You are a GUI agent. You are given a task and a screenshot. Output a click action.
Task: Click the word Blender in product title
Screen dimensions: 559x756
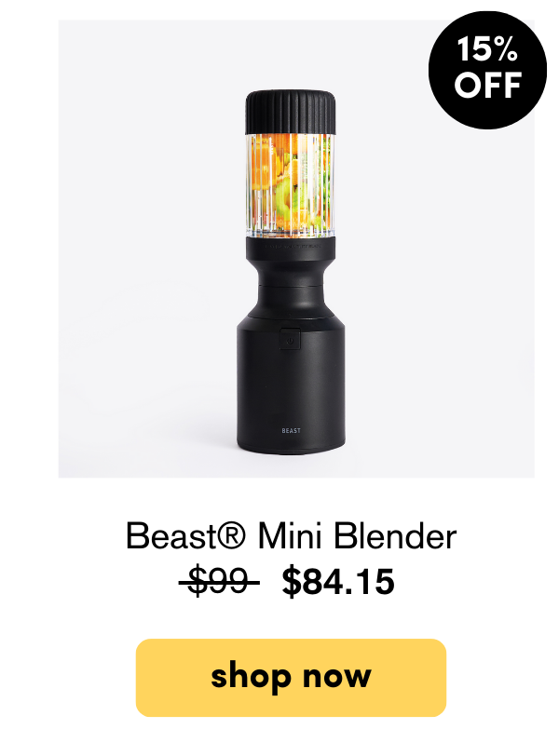395,535
